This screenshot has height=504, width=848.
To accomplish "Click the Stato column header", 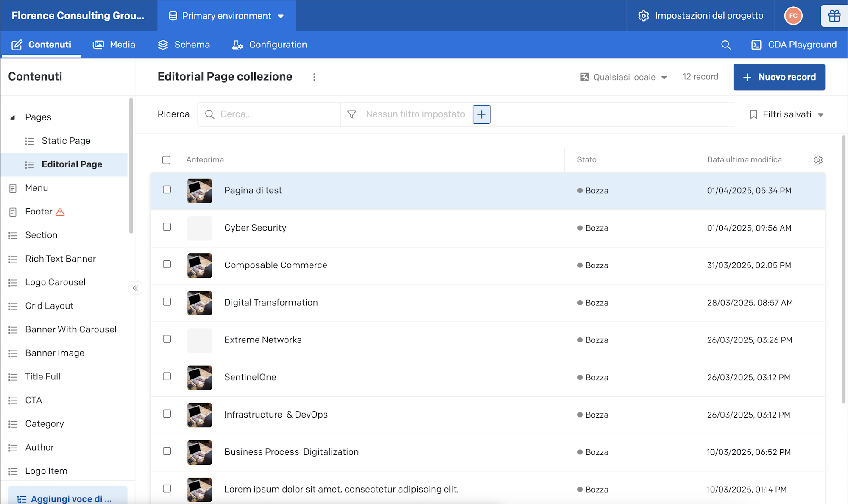I will click(587, 160).
